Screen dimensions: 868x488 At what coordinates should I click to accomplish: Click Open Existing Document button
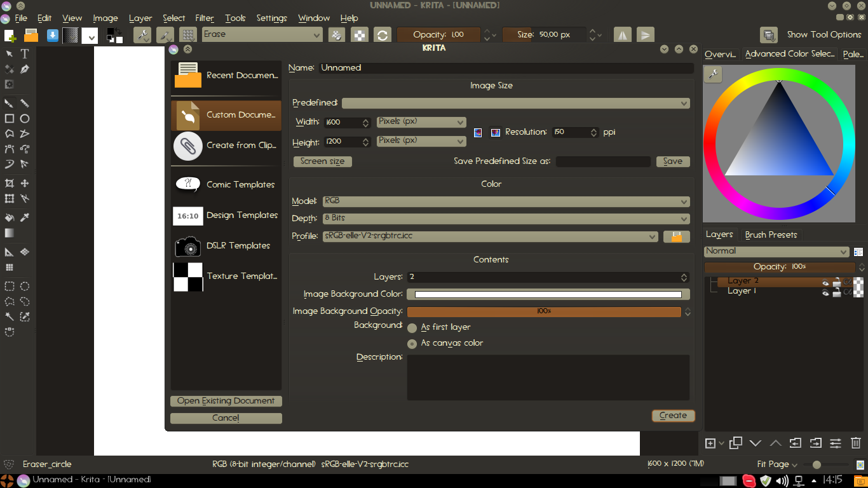[x=226, y=401]
